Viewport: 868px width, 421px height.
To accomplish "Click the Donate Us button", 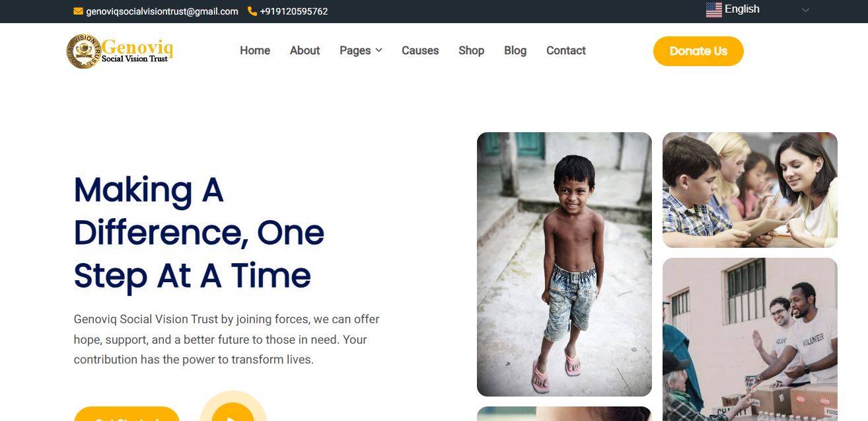I will pos(698,51).
